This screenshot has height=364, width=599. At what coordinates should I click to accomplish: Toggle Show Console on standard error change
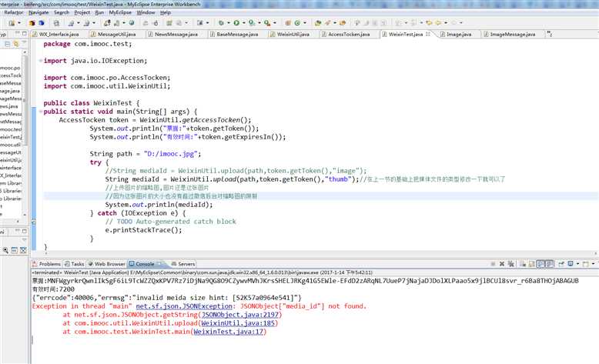coord(550,264)
